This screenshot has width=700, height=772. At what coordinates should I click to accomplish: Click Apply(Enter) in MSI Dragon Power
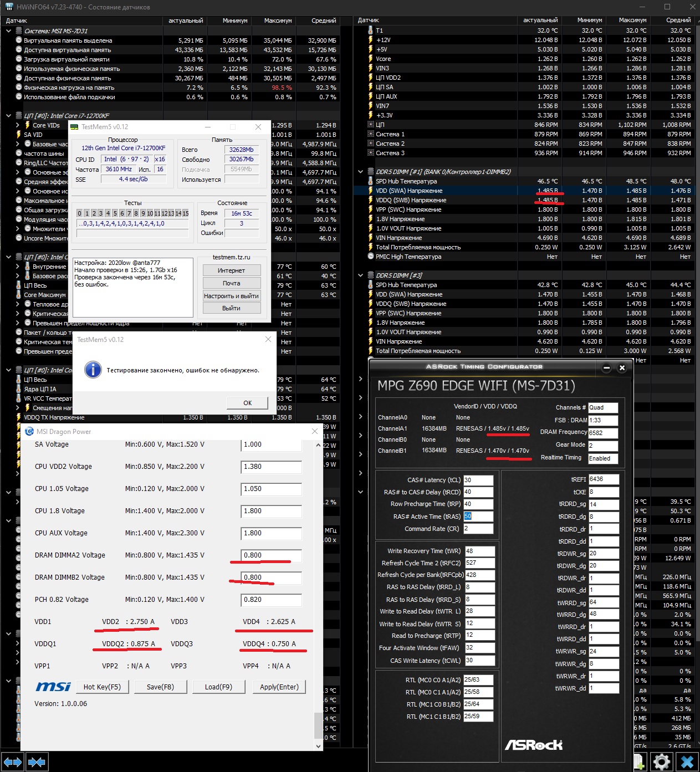(x=279, y=687)
